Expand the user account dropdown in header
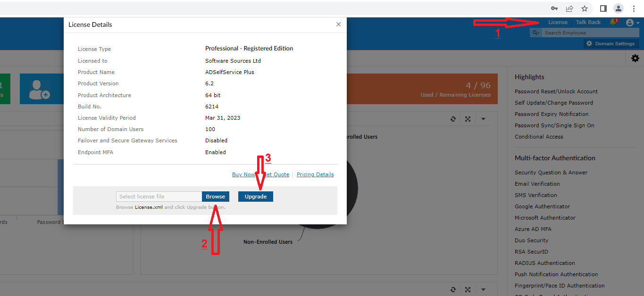This screenshot has width=644, height=296. click(x=632, y=23)
